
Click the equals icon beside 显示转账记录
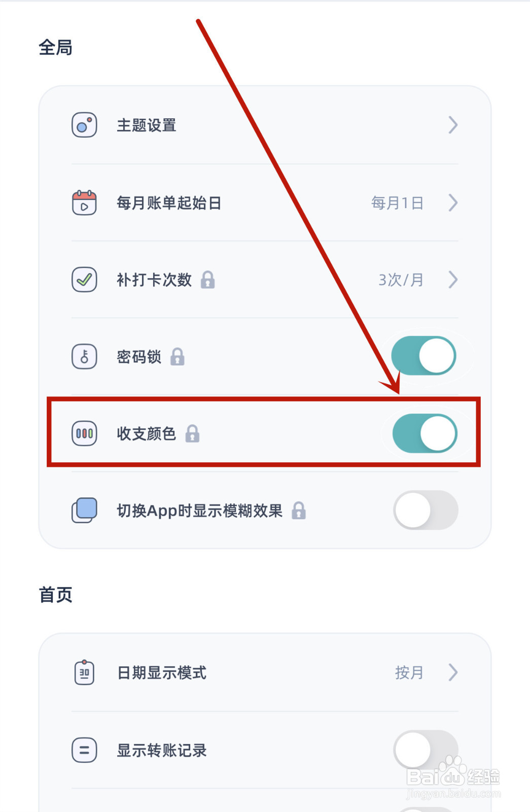tap(84, 750)
